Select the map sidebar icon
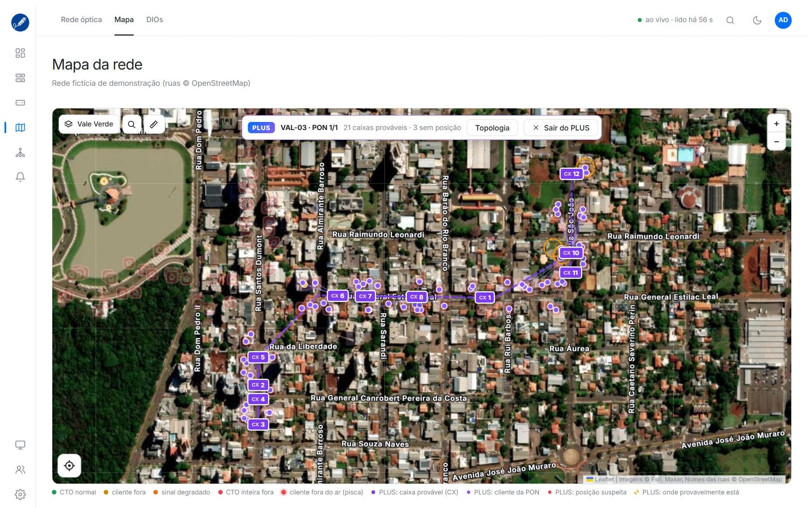812x508 pixels. point(20,128)
